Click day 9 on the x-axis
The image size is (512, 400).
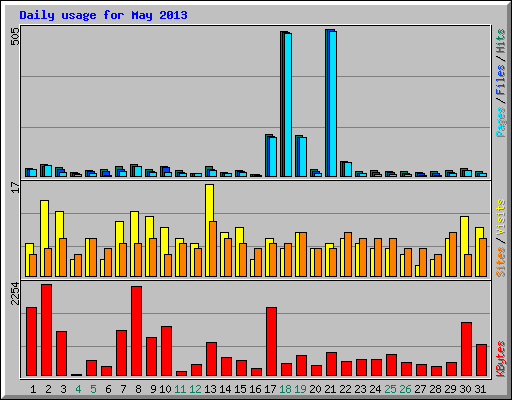pos(153,389)
